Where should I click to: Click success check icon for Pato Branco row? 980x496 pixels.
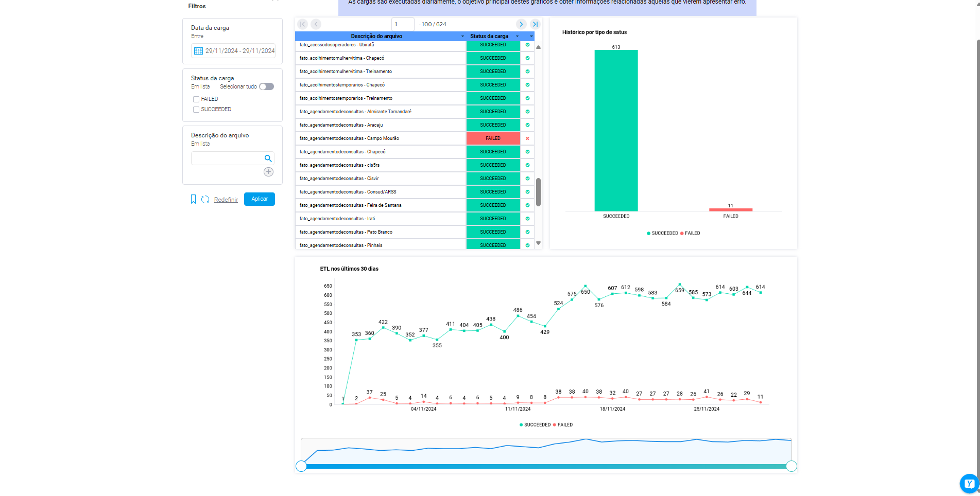tap(527, 232)
